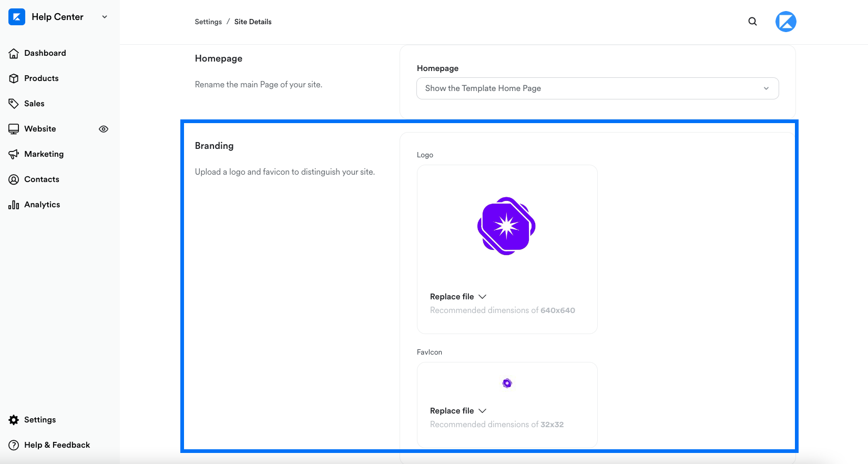Screen dimensions: 868x464
Task: Click the Analytics bar chart icon
Action: coord(14,205)
